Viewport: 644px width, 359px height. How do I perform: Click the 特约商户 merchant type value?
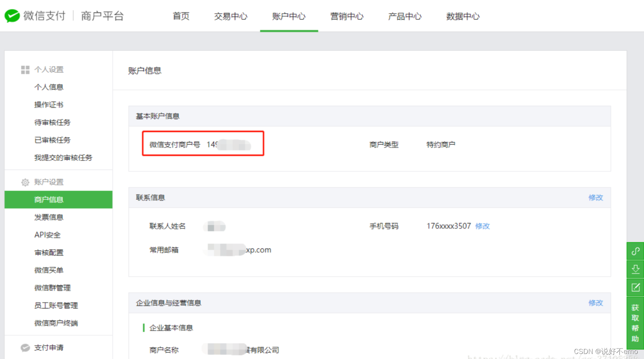[x=441, y=145]
